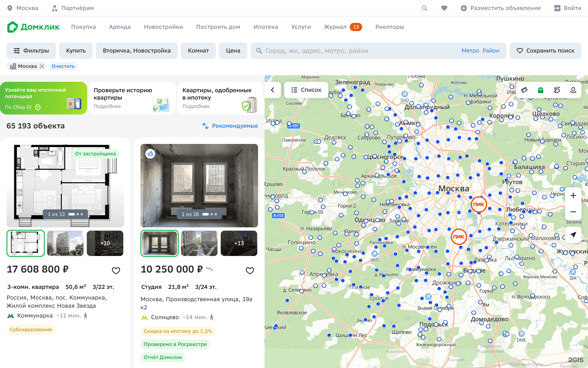Zoom out on the map with minus
Viewport: 588px width, 368px height.
tap(573, 212)
